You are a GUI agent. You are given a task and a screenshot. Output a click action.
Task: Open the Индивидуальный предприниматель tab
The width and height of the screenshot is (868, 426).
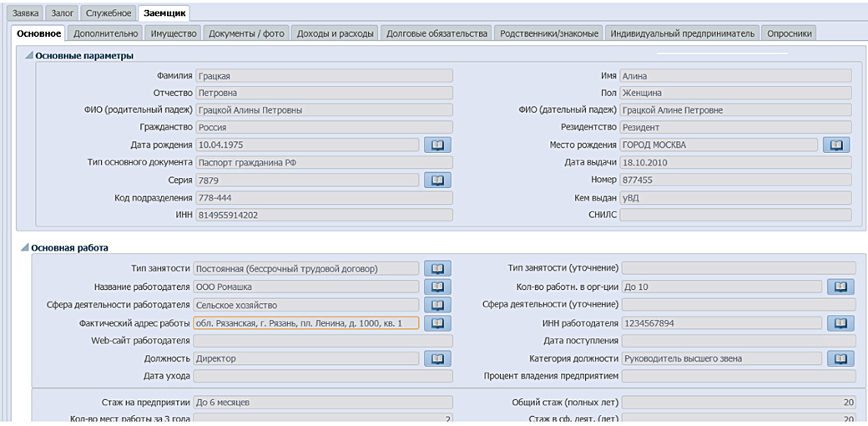[682, 33]
